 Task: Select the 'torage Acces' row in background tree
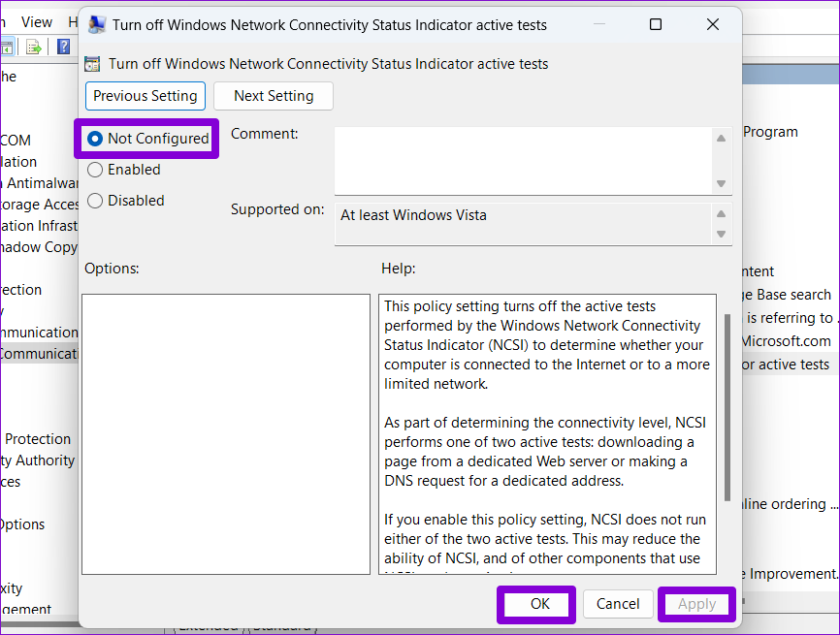pos(39,205)
